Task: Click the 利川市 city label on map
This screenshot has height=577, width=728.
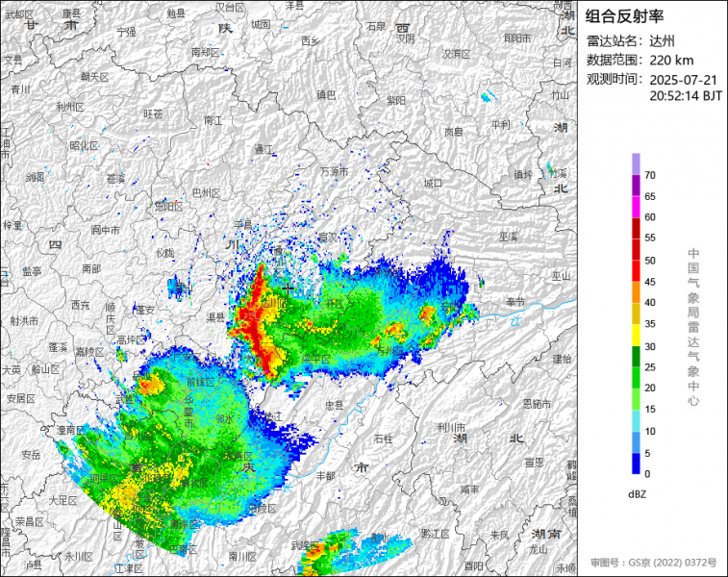Action: coord(451,427)
